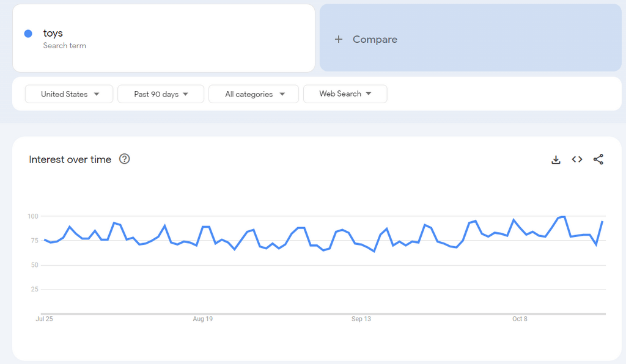Open the United States region dropdown
Image resolution: width=626 pixels, height=364 pixels.
point(69,94)
